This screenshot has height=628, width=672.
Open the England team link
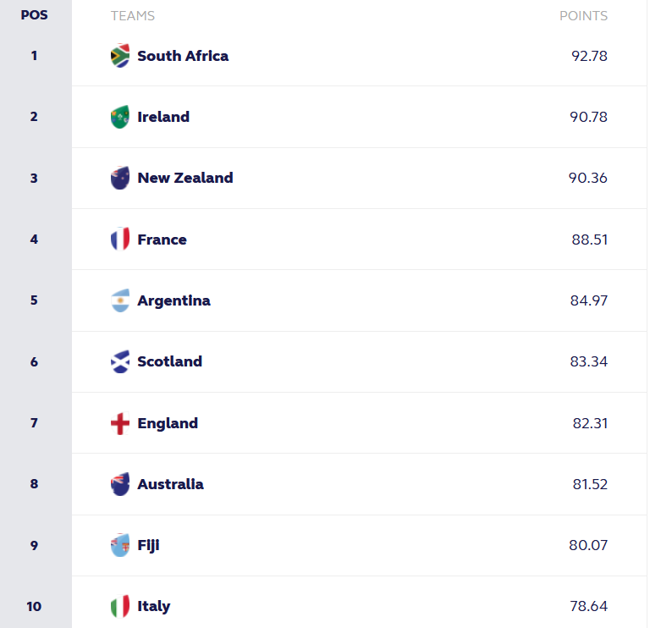coord(168,423)
